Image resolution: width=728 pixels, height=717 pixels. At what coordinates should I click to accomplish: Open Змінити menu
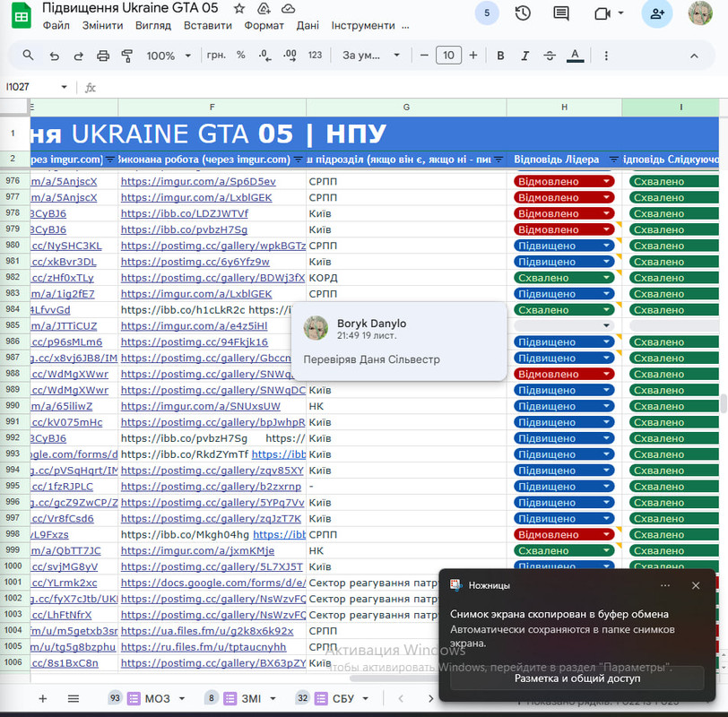point(102,25)
